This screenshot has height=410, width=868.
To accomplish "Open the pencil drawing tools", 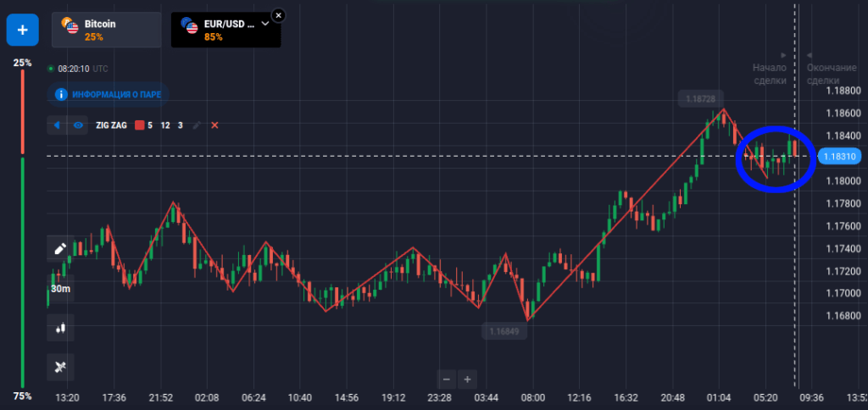I will click(x=61, y=249).
